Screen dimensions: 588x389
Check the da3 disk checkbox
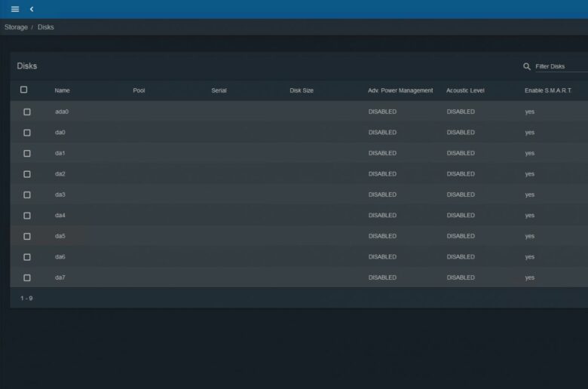[27, 195]
